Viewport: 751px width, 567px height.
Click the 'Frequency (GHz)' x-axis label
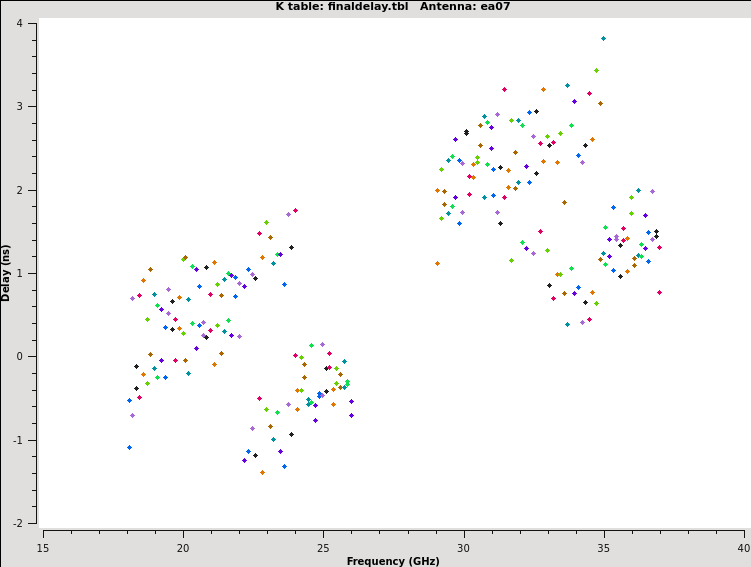(393, 561)
